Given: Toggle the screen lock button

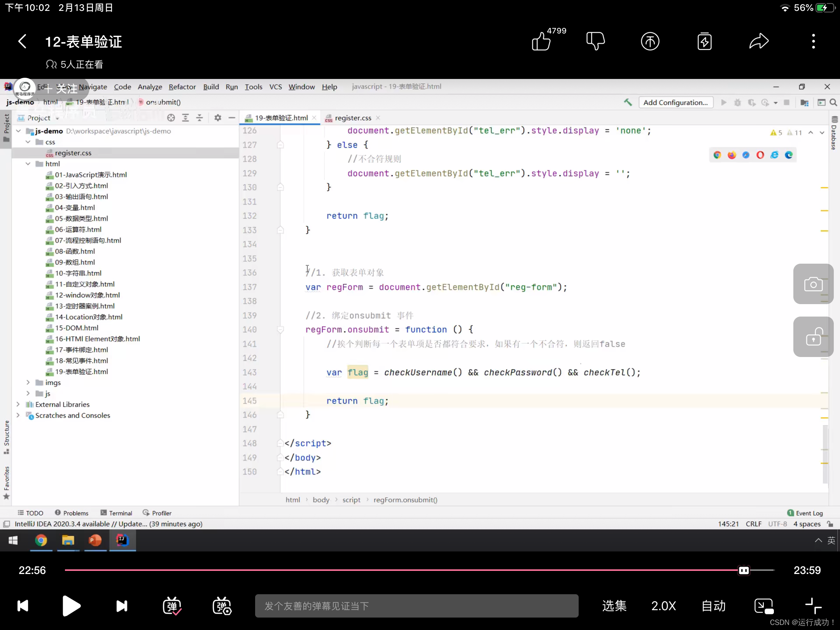Looking at the screenshot, I should tap(813, 337).
